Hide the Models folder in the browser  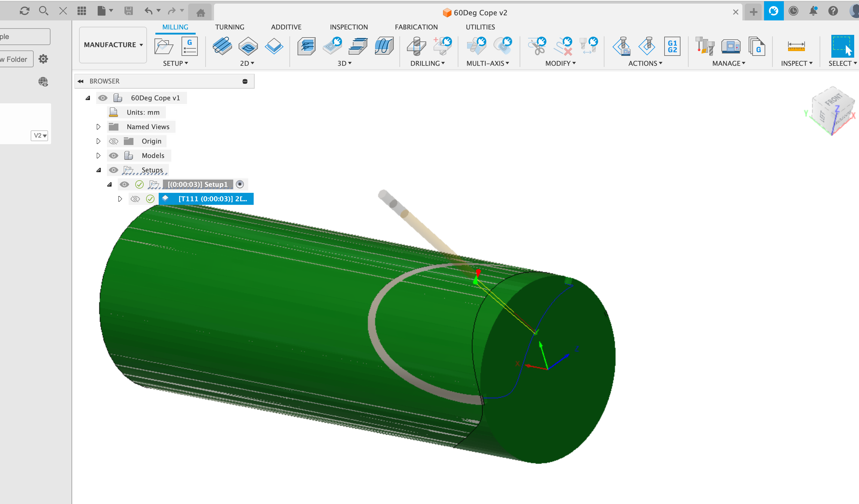point(114,155)
